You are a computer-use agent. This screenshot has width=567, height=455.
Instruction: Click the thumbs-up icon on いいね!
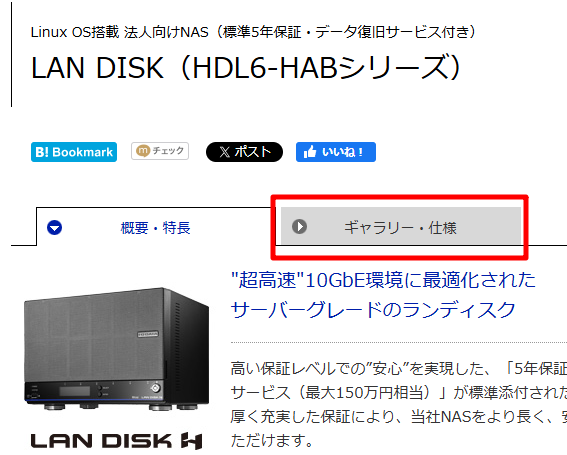pyautogui.click(x=310, y=152)
